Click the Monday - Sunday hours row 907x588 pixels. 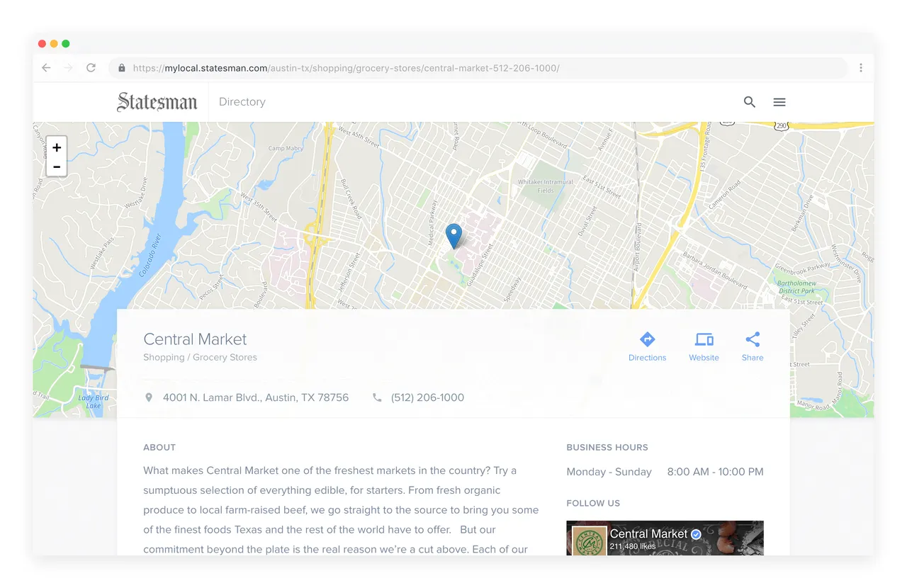(665, 472)
